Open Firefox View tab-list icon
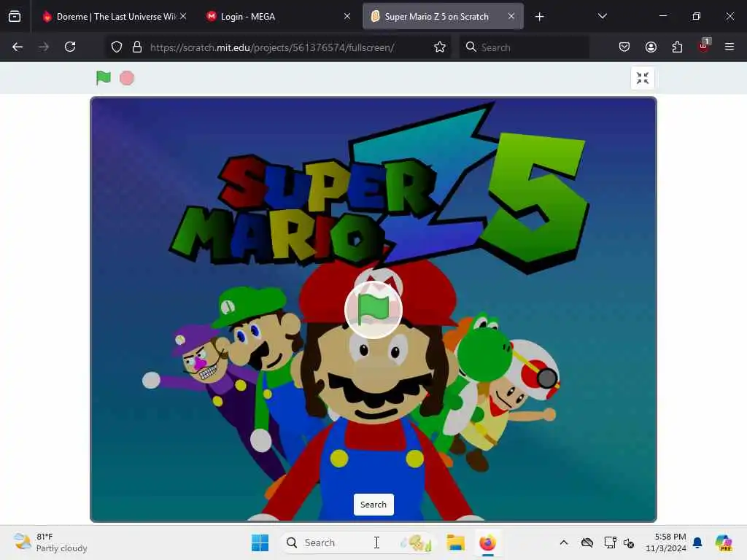Screen dimensions: 747x560 pos(15,17)
